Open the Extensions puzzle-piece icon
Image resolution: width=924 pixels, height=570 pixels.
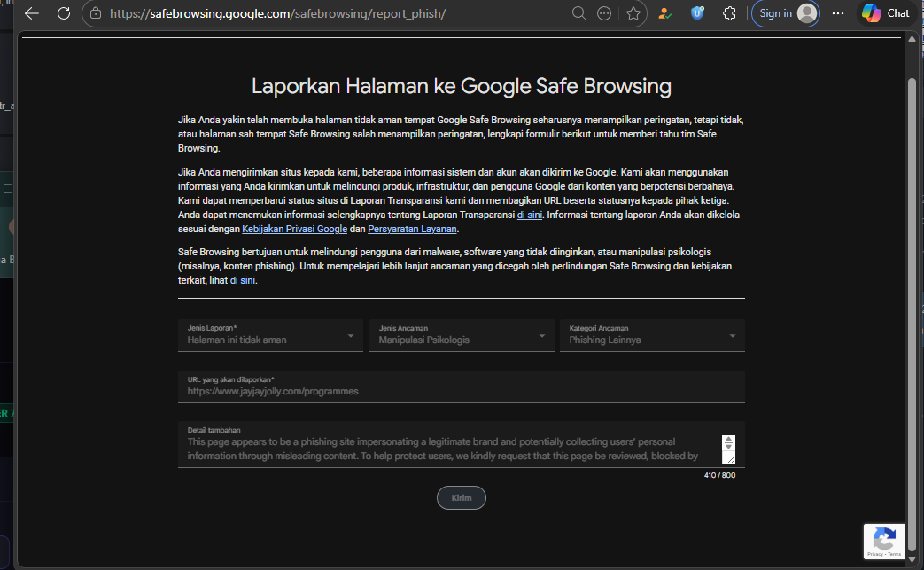point(729,13)
